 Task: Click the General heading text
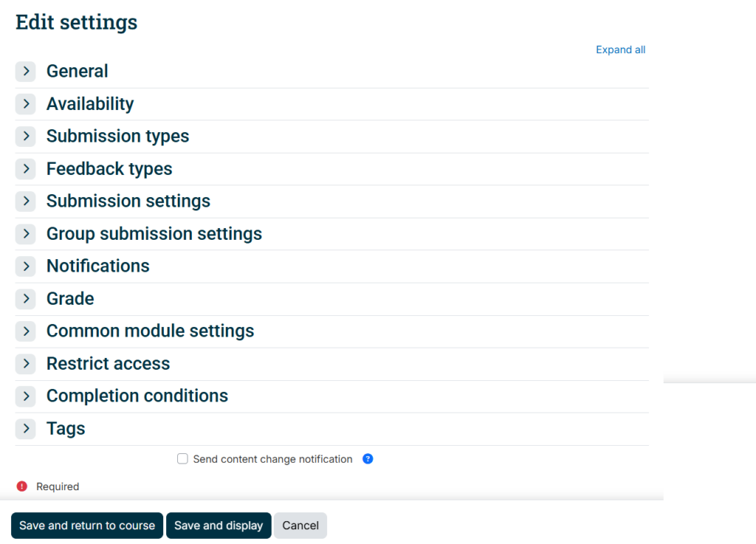pyautogui.click(x=77, y=72)
